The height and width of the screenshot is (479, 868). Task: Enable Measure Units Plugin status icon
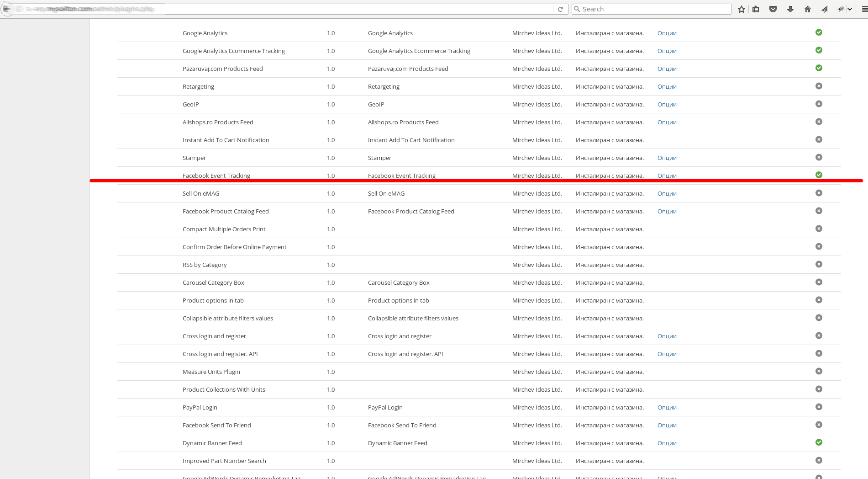pos(819,371)
